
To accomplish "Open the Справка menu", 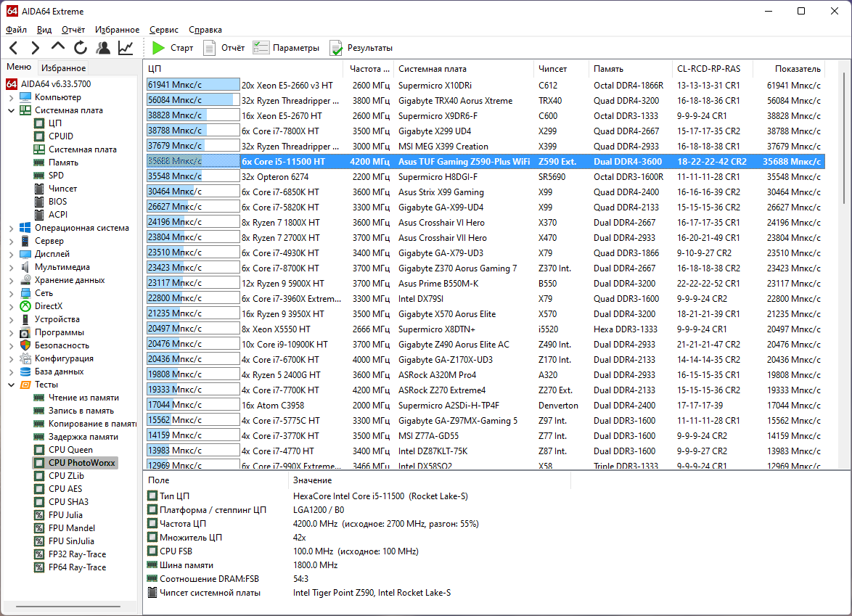I will 205,30.
